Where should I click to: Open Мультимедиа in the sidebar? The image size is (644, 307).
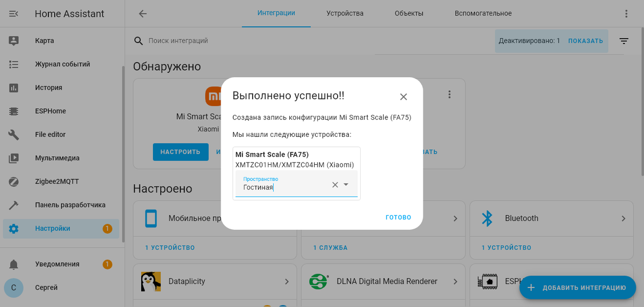61,158
